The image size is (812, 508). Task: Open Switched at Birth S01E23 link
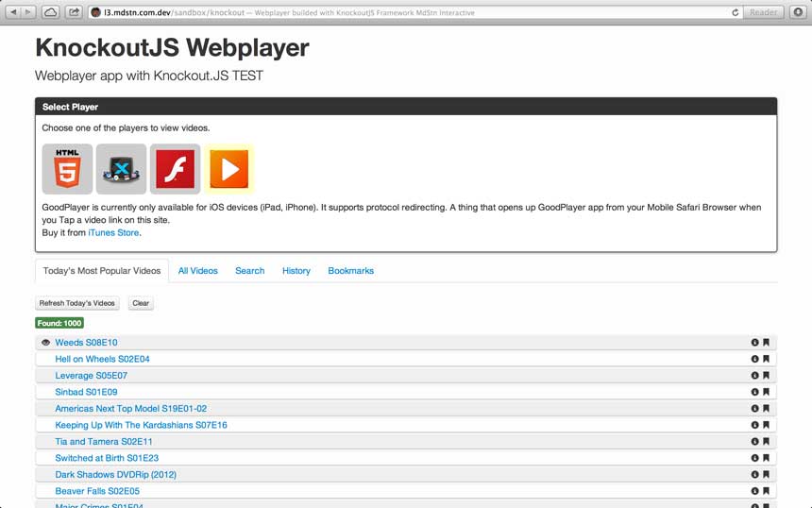point(108,458)
